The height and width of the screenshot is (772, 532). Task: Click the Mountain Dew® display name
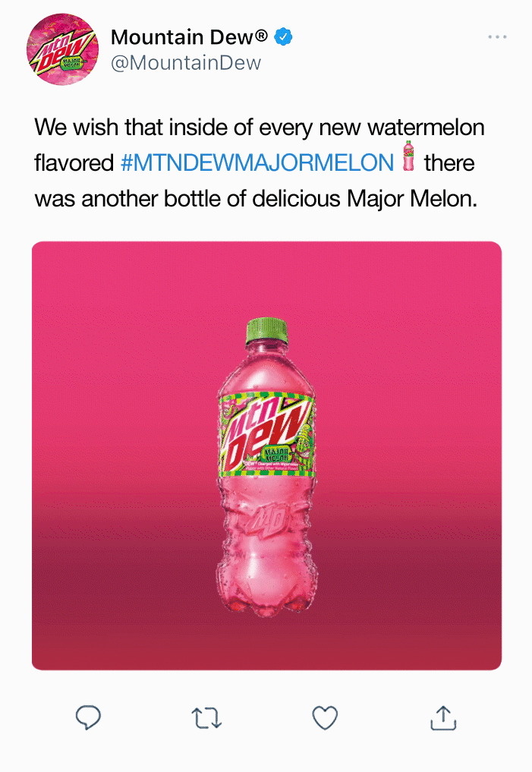[x=189, y=37]
